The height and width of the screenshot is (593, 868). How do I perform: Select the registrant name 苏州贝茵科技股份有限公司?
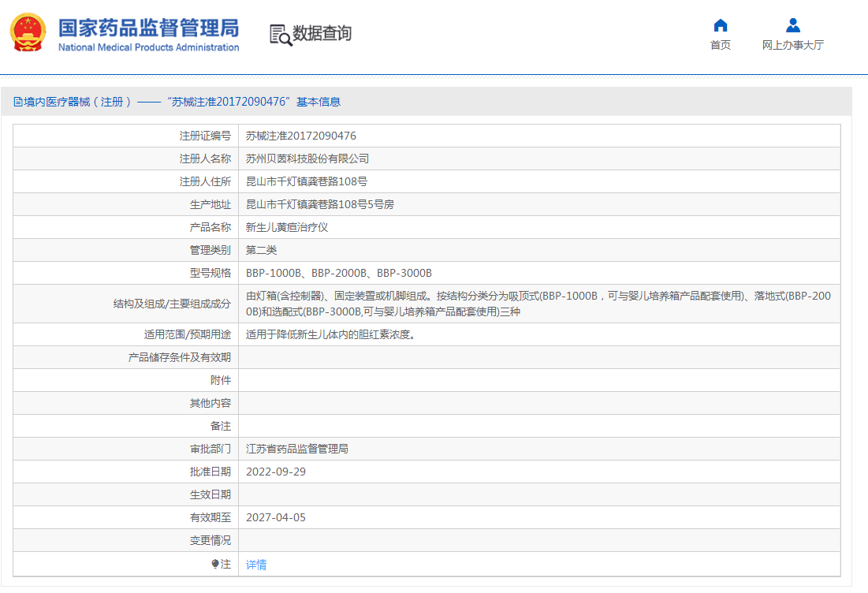pos(307,159)
